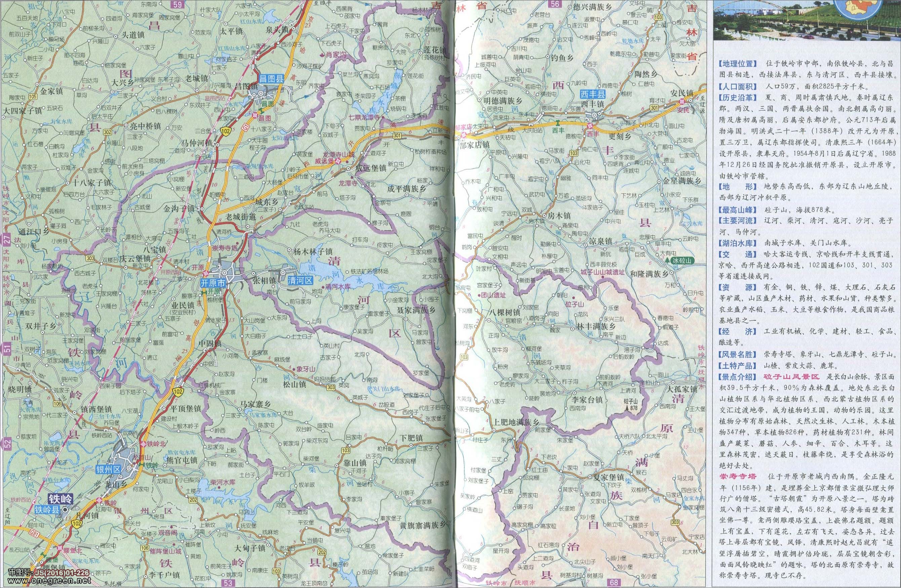Image resolution: width=901 pixels, height=588 pixels.
Task: Click the 301 road shield west of 郜家店
Action: pyautogui.click(x=397, y=135)
